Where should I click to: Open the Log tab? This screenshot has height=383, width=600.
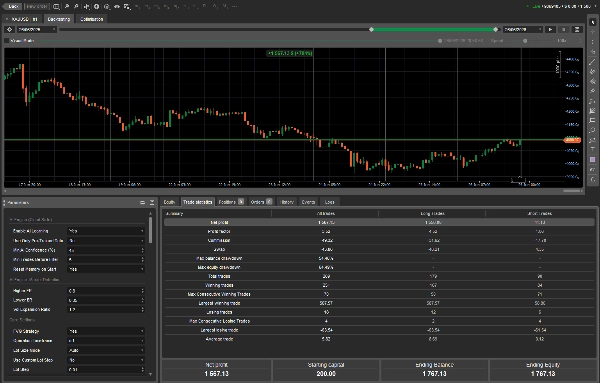click(x=329, y=202)
